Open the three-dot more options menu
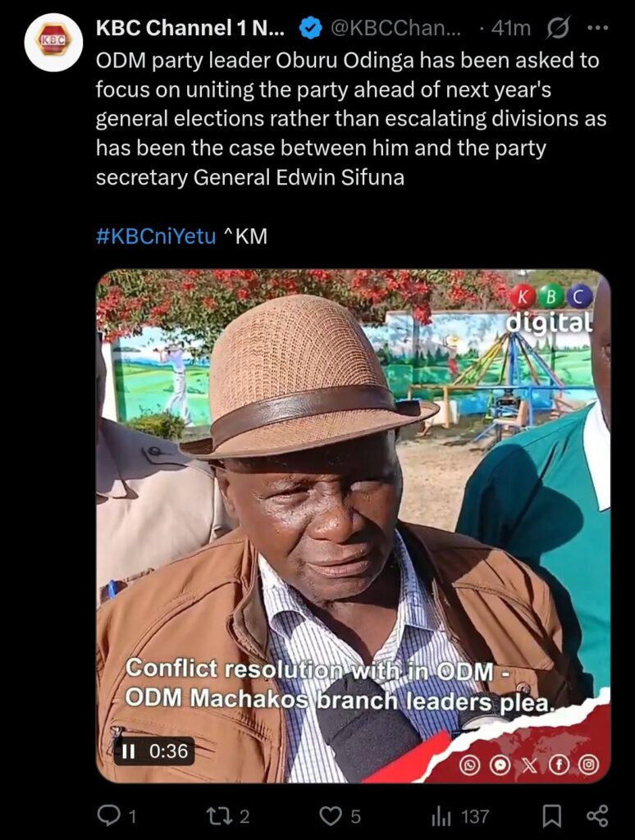The image size is (635, 840). click(x=597, y=28)
